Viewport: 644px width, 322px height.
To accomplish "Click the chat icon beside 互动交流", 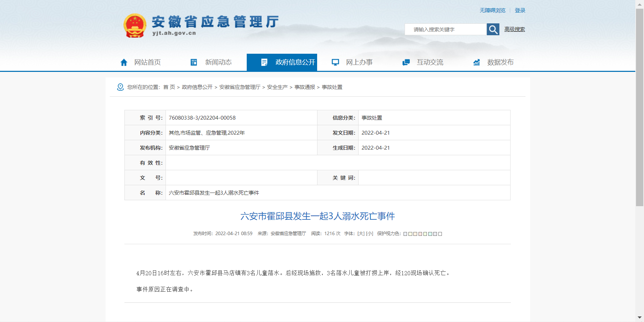I will (406, 62).
